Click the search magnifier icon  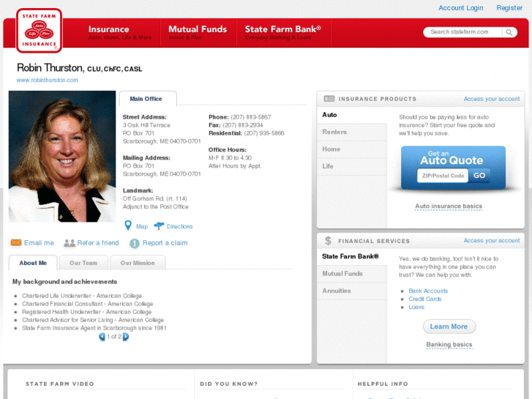coord(509,32)
